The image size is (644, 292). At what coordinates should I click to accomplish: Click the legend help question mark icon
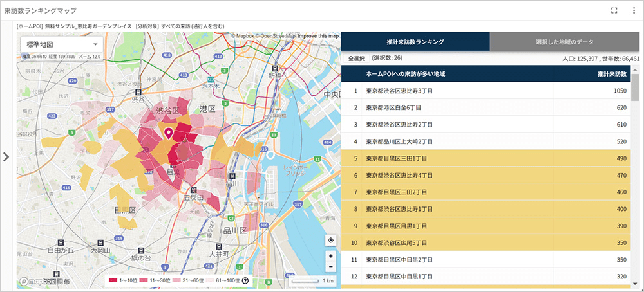(x=245, y=281)
